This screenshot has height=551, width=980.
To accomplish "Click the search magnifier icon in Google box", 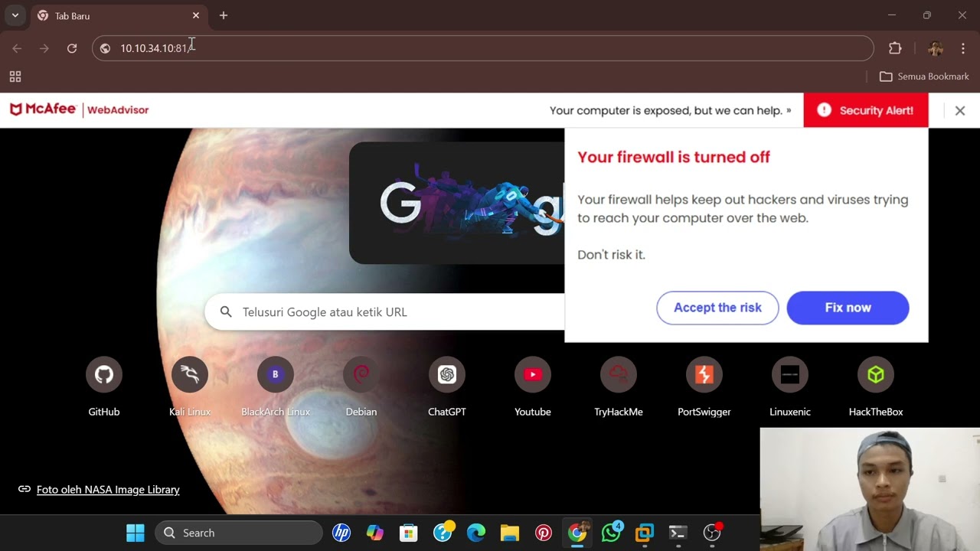I will point(226,311).
